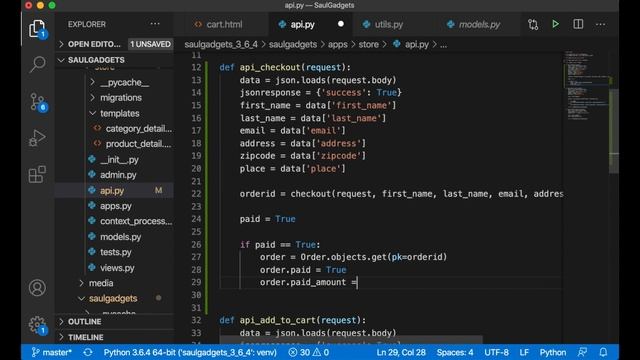
Task: Select the Python 3.6.4 interpreter status item
Action: (190, 352)
